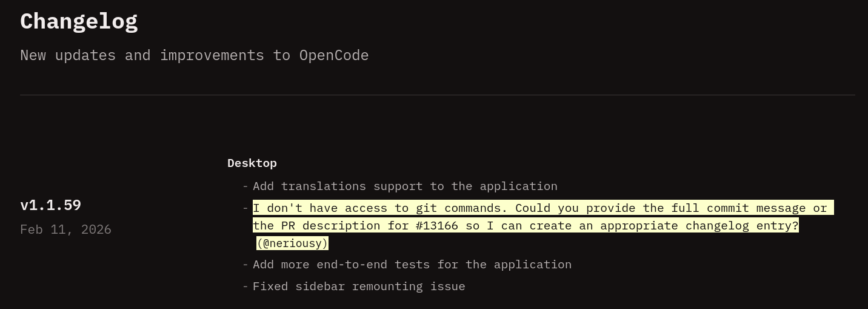The height and width of the screenshot is (309, 868).
Task: Click 'Fixed sidebar remounting issue' entry
Action: click(359, 287)
